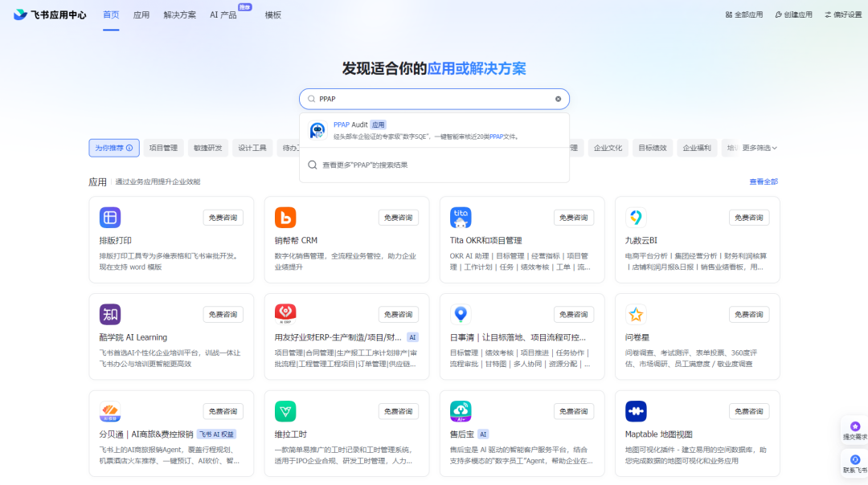Select the 设计工具 filter chip
The image size is (868, 485).
(252, 148)
